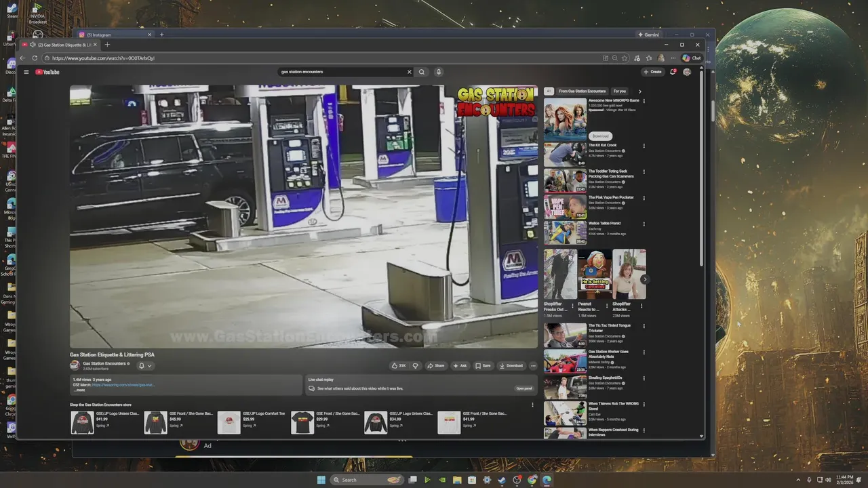
Task: Save video to playlist
Action: 483,365
